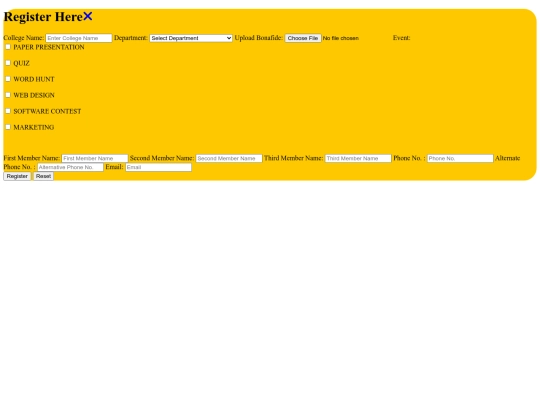Focus the Alternative Phone No. field

pos(70,167)
